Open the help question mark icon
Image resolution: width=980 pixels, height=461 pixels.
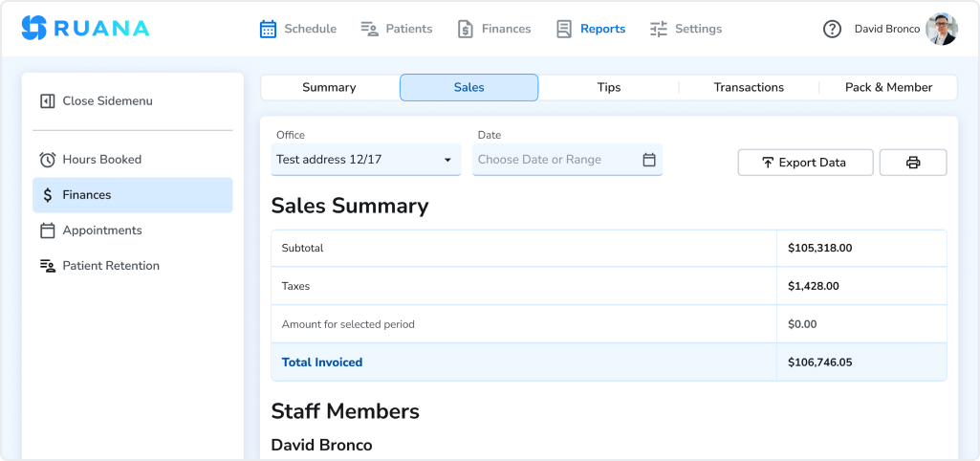point(832,29)
